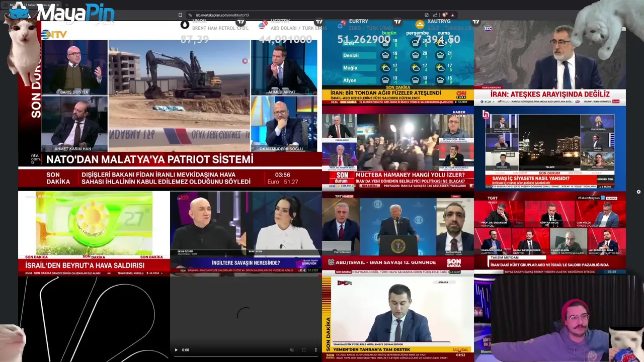Click the share icon in the address bar
This screenshot has width=644, height=362.
coord(435,15)
